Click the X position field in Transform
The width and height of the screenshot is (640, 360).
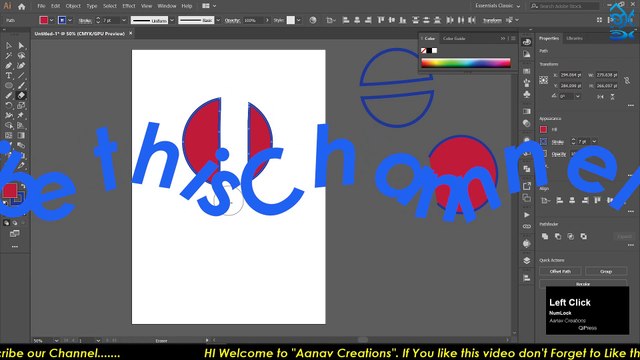571,75
